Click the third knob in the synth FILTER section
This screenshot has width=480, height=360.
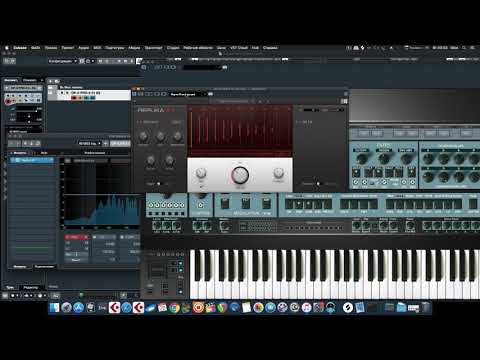click(406, 159)
